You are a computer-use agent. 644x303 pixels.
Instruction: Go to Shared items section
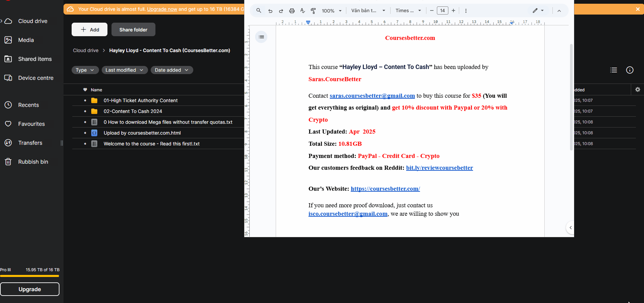(x=35, y=59)
